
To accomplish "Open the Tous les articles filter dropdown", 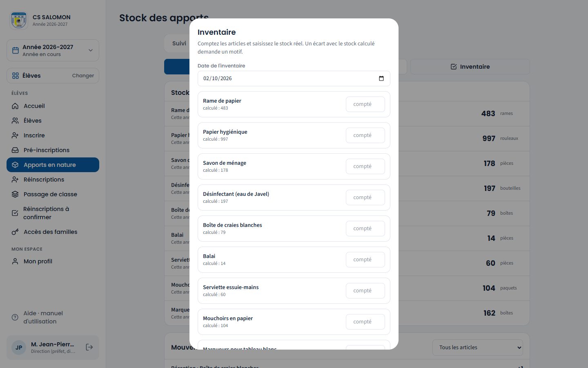I will coord(478,348).
